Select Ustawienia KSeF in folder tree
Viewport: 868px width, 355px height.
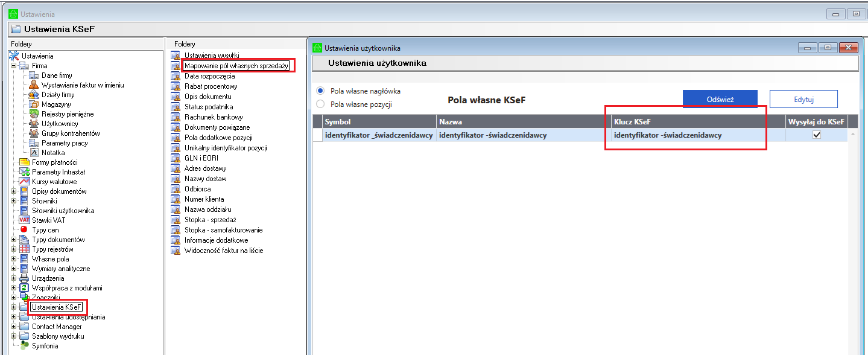coord(57,307)
